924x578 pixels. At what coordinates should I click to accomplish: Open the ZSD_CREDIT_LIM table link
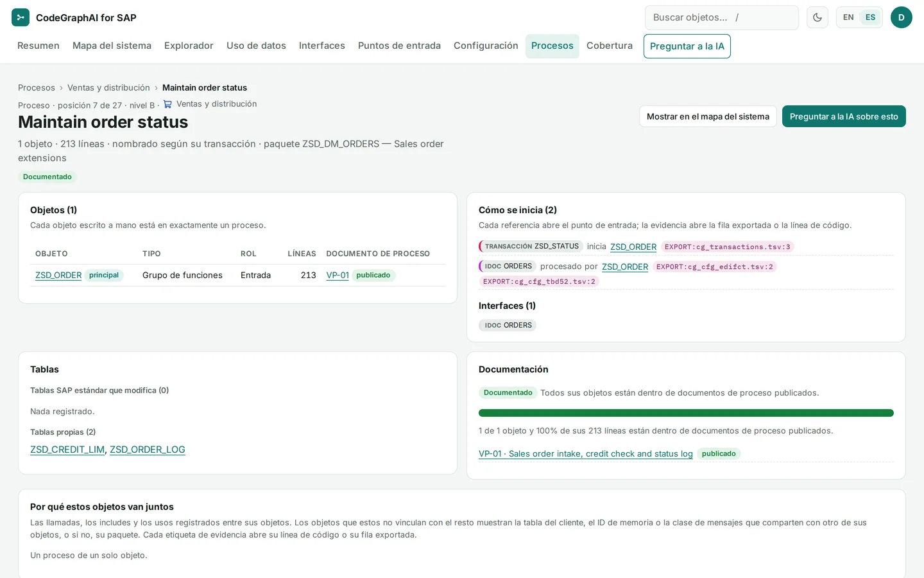point(67,450)
